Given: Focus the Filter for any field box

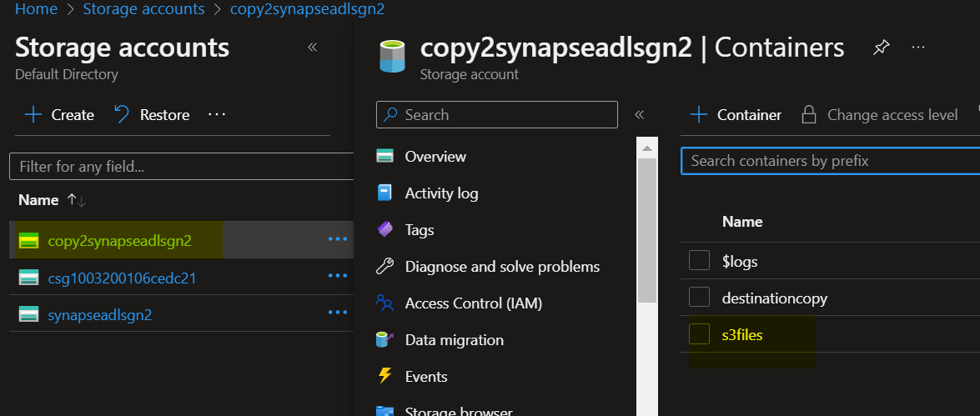Looking at the screenshot, I should tap(181, 167).
